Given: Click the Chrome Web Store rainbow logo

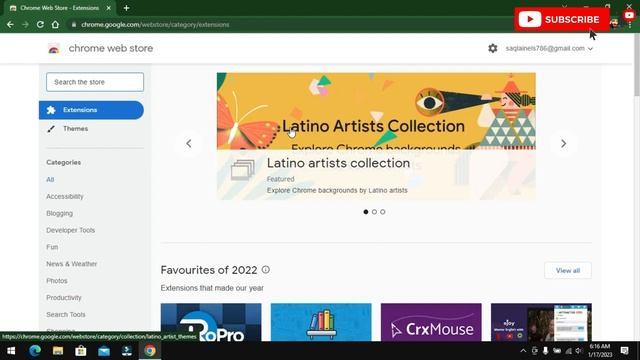Looking at the screenshot, I should point(54,49).
